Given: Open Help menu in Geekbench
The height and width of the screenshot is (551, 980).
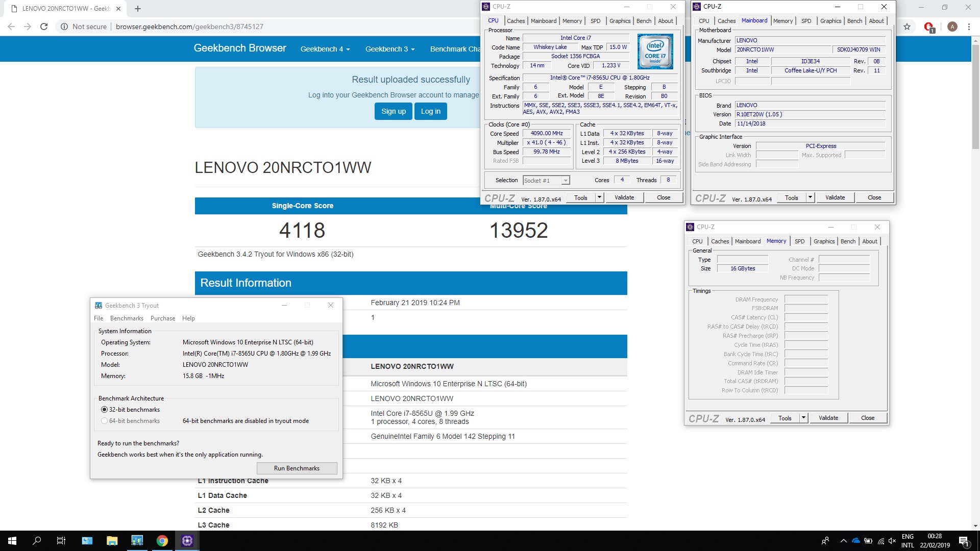Looking at the screenshot, I should click(188, 318).
